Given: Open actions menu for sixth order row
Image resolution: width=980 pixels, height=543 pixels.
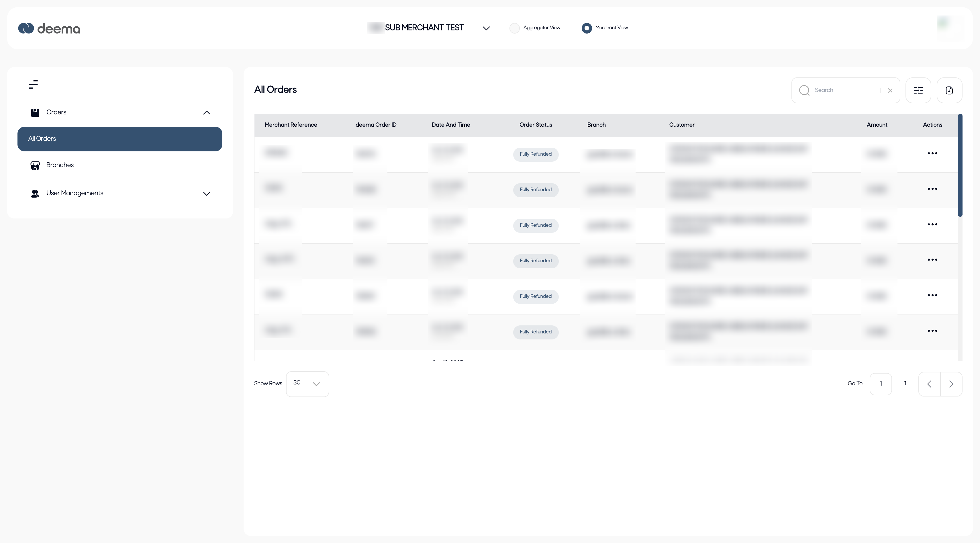Looking at the screenshot, I should pos(932,331).
